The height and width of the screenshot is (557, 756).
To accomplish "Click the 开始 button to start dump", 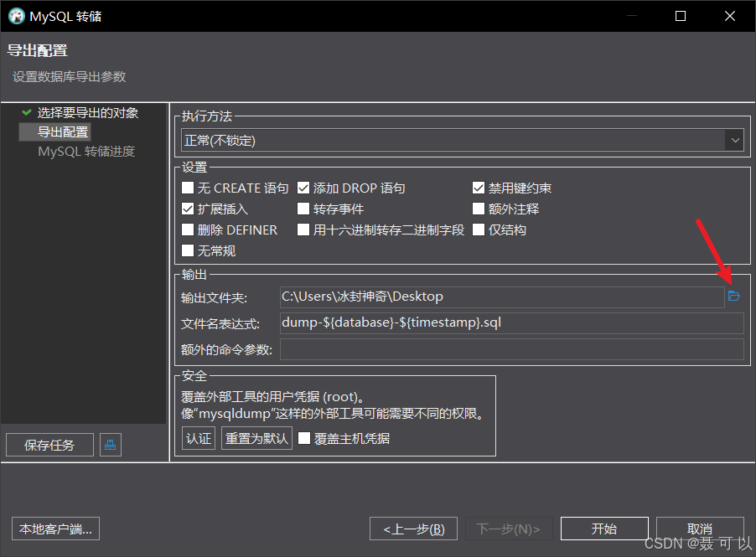I will [x=604, y=529].
